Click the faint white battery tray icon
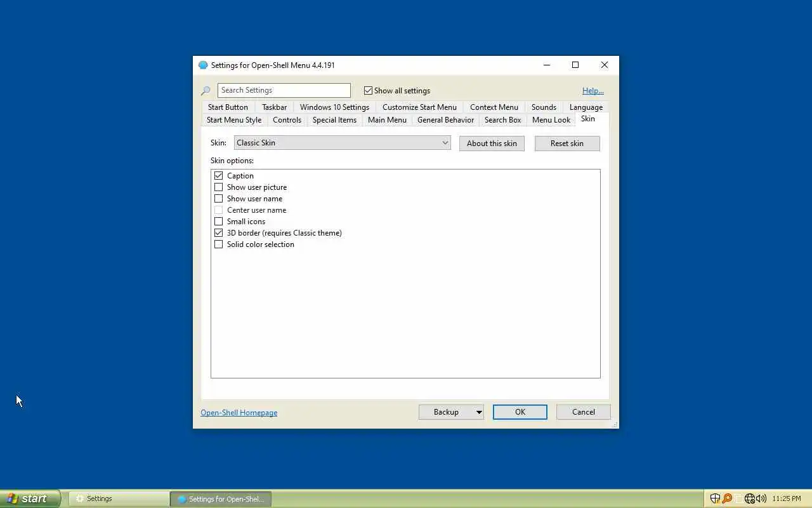Image resolution: width=812 pixels, height=508 pixels. pos(738,498)
